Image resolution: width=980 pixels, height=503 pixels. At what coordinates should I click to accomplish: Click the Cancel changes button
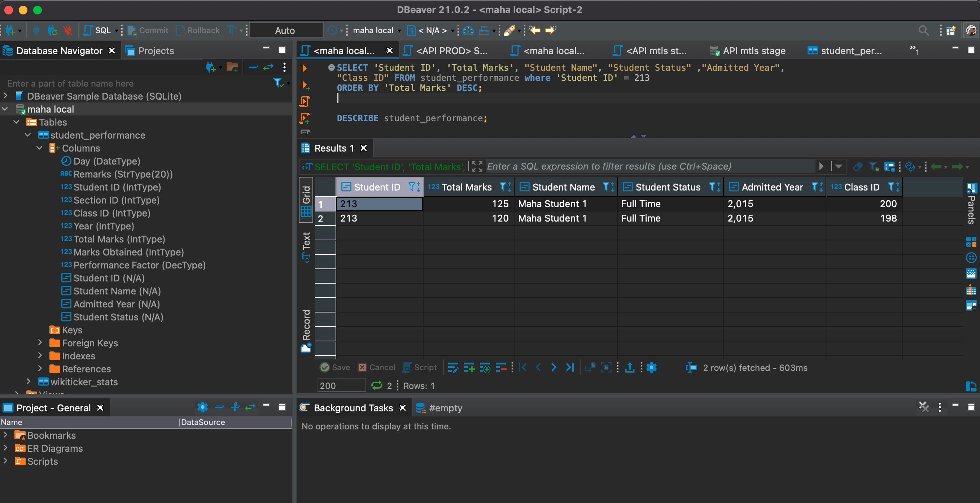point(377,367)
